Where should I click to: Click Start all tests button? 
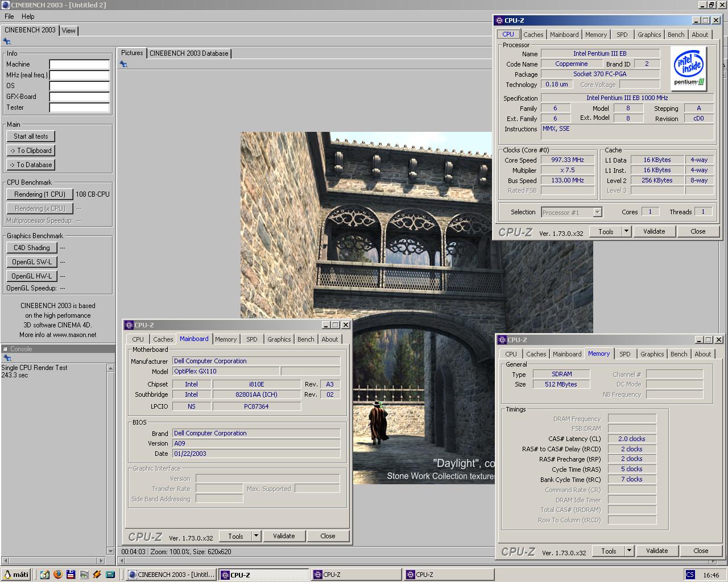pos(31,136)
